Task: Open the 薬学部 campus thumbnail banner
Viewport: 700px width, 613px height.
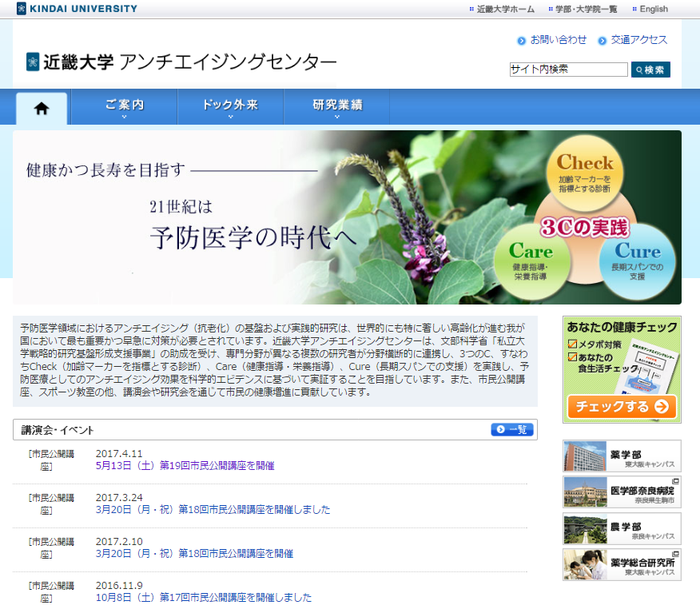Action: click(x=622, y=456)
